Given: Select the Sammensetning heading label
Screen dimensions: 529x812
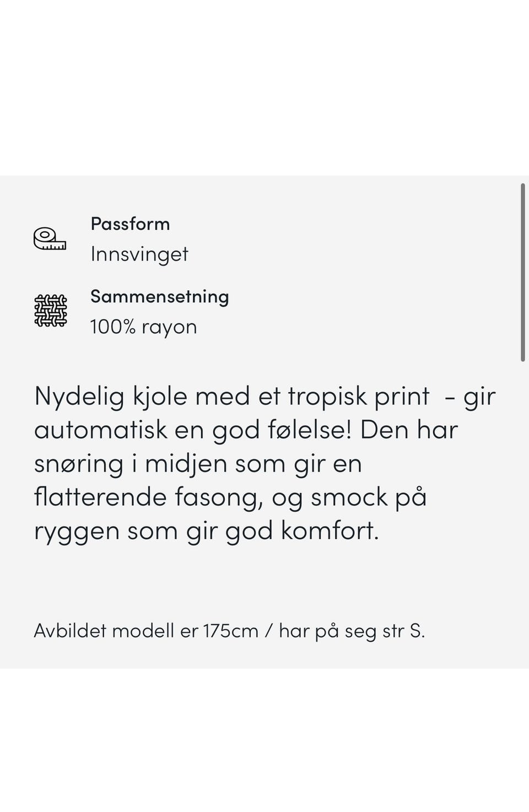Looking at the screenshot, I should click(160, 296).
